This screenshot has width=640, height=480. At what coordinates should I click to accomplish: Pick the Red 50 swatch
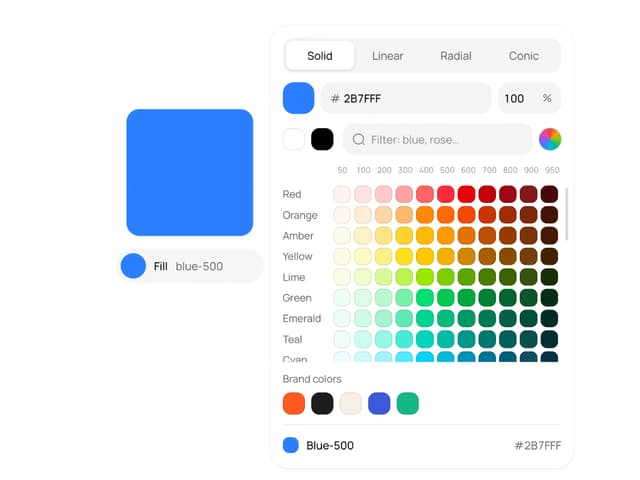[342, 194]
